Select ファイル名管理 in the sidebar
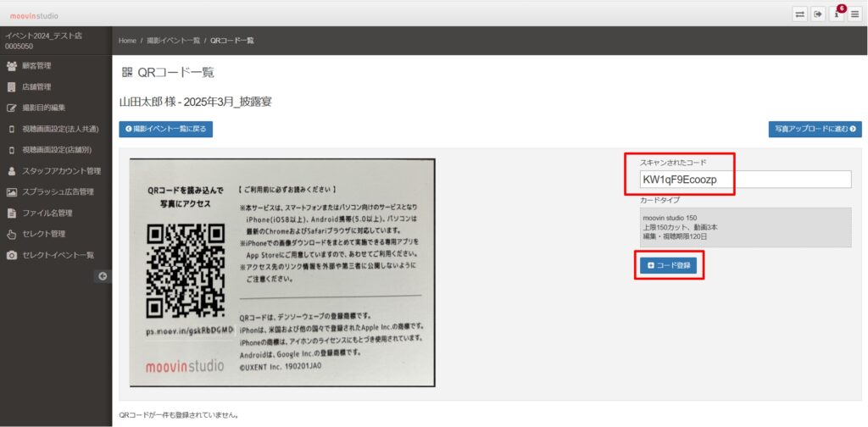The image size is (868, 427). pyautogui.click(x=47, y=213)
